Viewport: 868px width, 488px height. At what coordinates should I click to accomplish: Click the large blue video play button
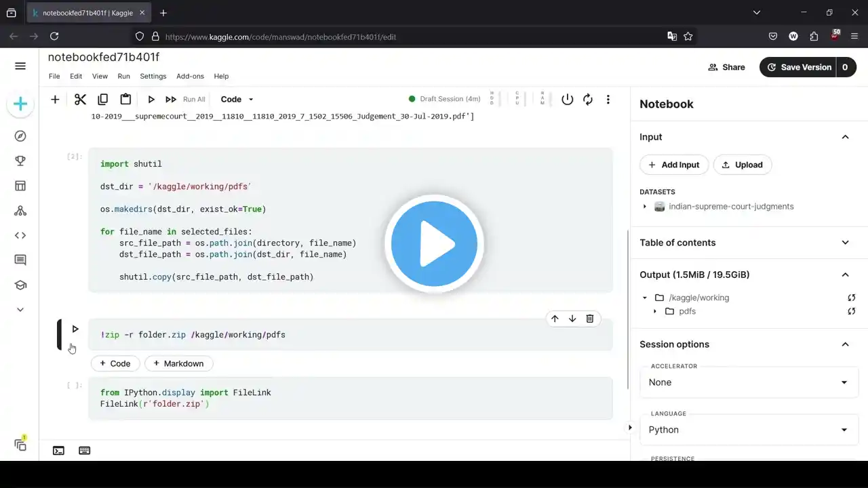click(434, 244)
